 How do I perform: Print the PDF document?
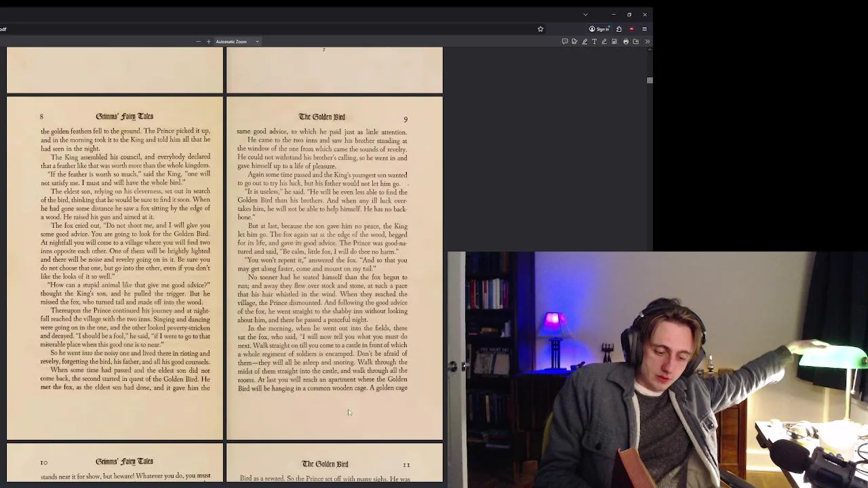[626, 41]
